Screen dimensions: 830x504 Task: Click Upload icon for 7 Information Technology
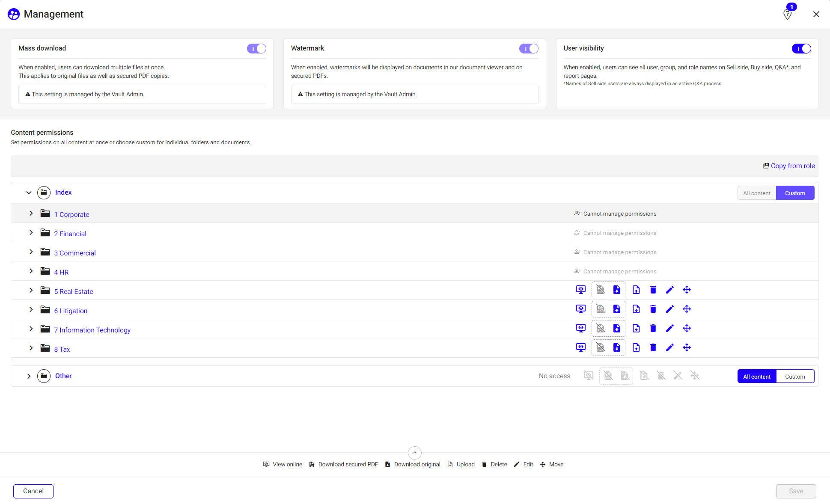(636, 328)
